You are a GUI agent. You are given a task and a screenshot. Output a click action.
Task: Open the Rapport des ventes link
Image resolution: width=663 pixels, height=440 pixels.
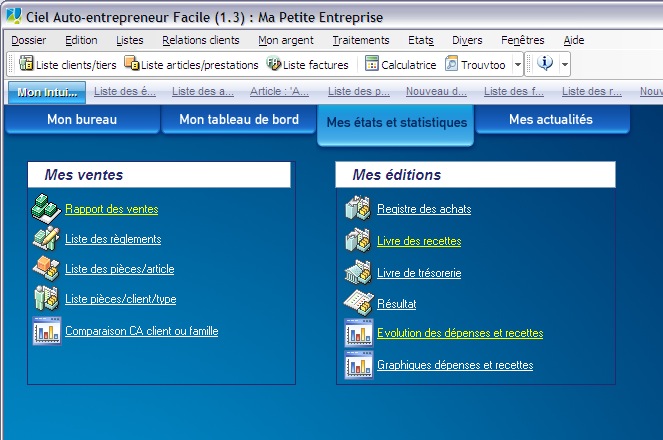pos(112,209)
